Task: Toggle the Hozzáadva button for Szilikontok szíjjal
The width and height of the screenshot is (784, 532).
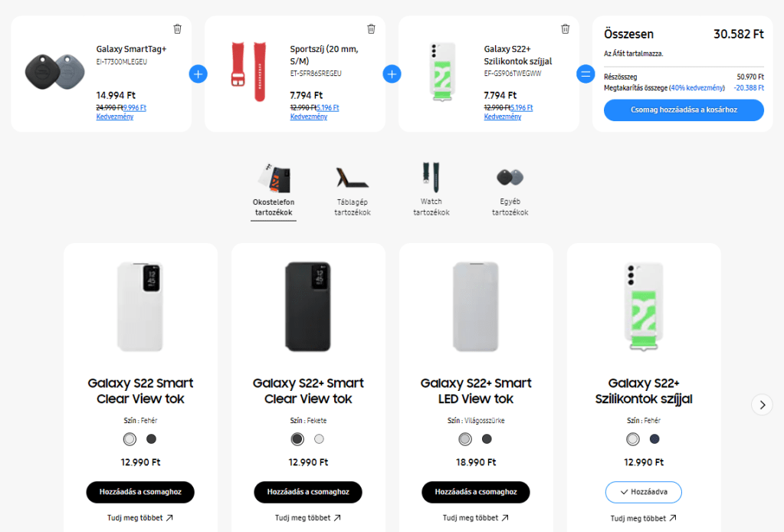Action: [x=644, y=492]
